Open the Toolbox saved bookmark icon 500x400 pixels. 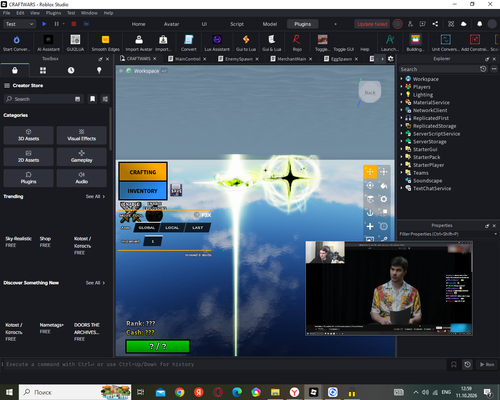(x=92, y=99)
